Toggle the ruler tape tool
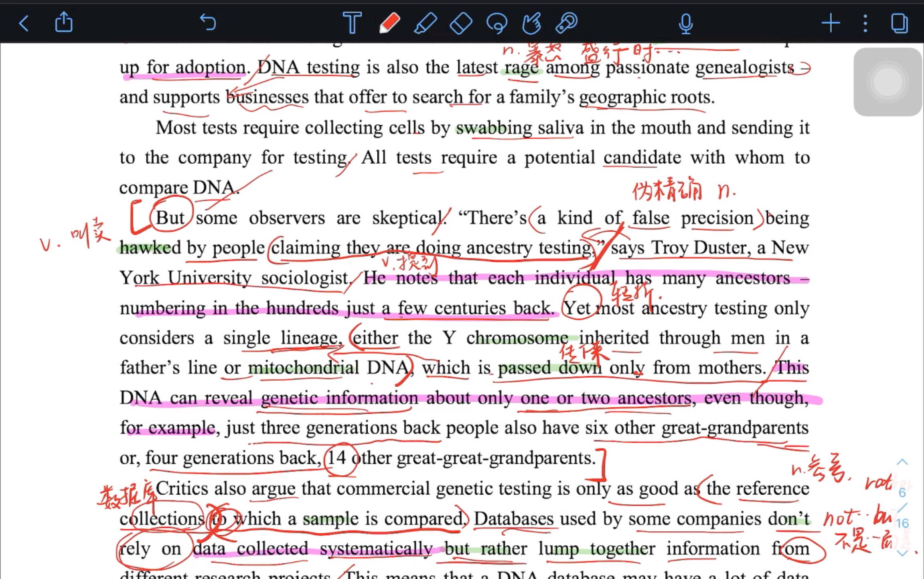This screenshot has width=924, height=579. (566, 23)
